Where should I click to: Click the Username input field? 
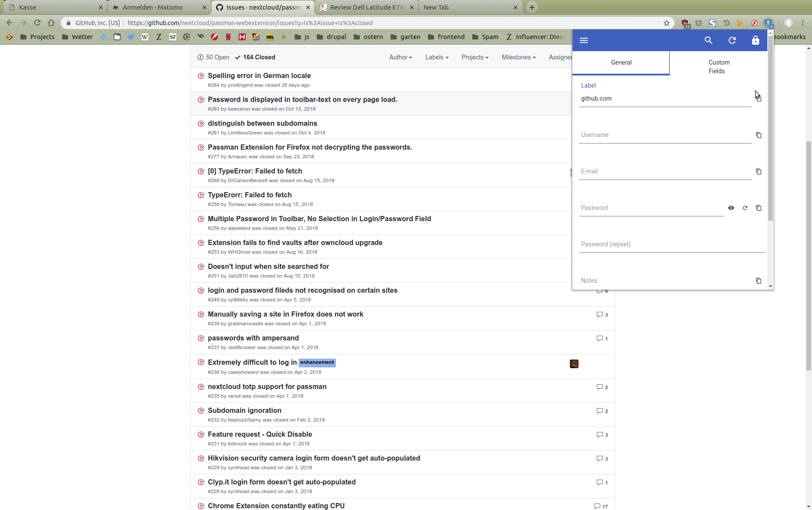tap(665, 135)
